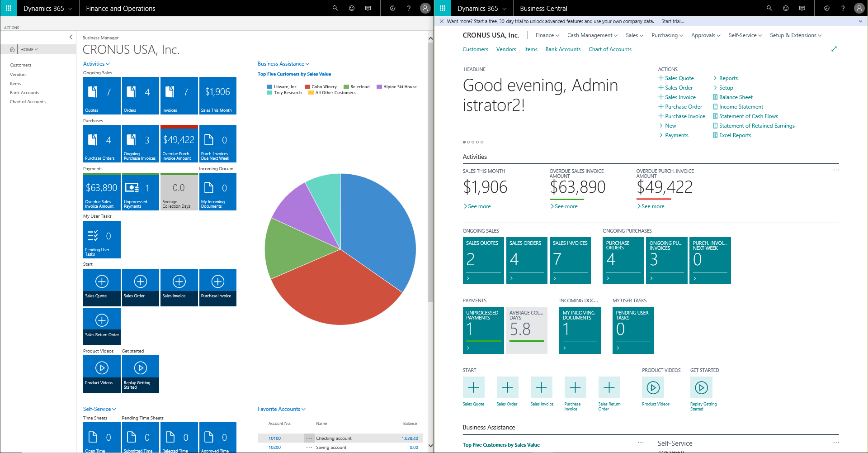868x453 pixels.
Task: Click Purchase Invoice plus tile in left Start
Action: pyautogui.click(x=218, y=287)
